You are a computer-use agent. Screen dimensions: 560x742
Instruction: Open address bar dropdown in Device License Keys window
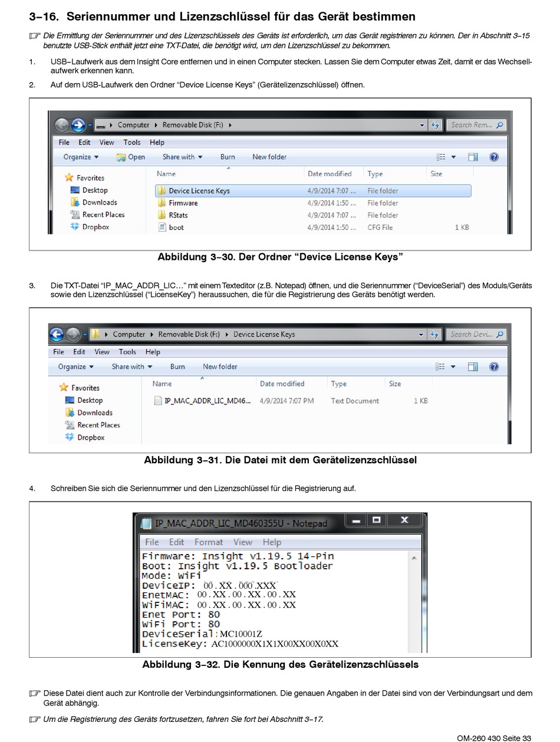[x=421, y=335]
